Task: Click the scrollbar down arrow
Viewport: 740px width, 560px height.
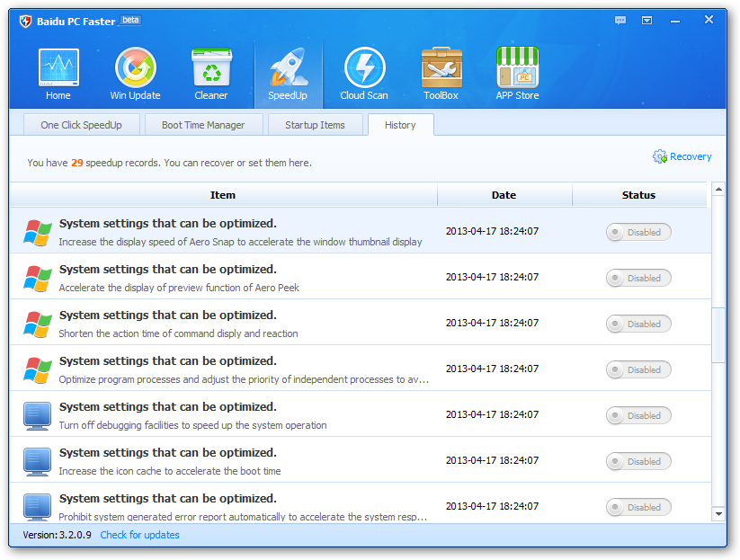Action: click(x=718, y=514)
